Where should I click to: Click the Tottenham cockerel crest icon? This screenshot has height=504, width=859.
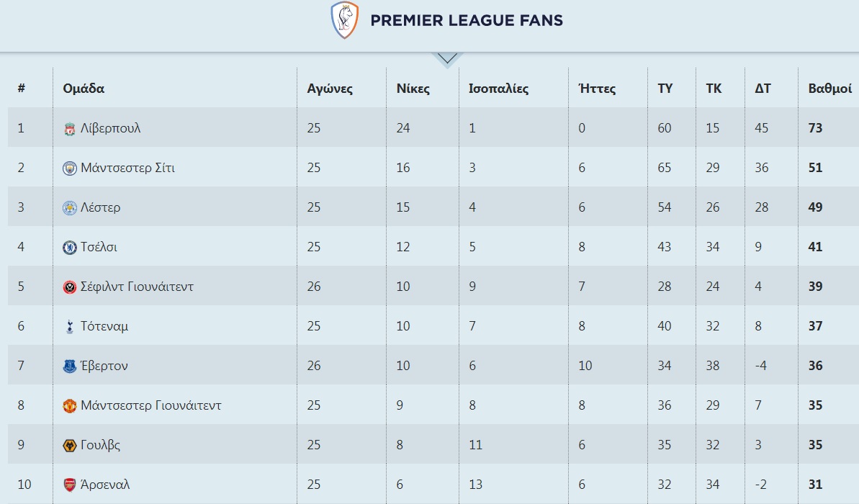point(69,327)
